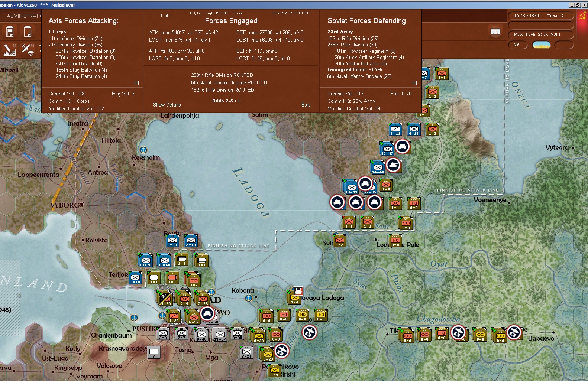Click Show Details in the battle report

(167, 105)
